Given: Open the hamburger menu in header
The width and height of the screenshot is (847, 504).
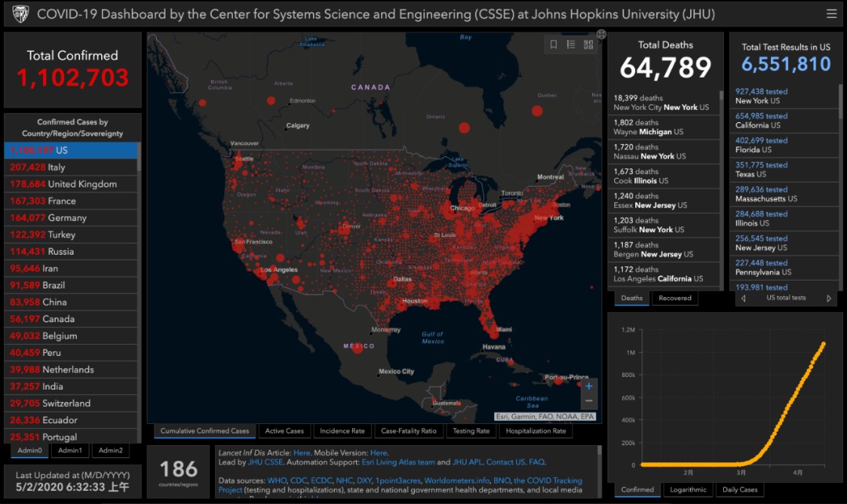Looking at the screenshot, I should coord(831,13).
